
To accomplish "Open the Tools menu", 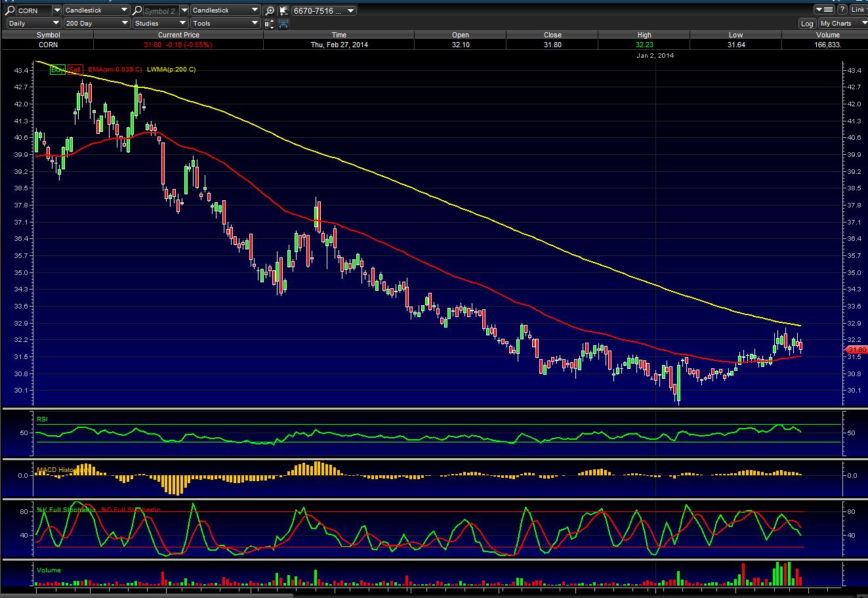I will [x=226, y=24].
